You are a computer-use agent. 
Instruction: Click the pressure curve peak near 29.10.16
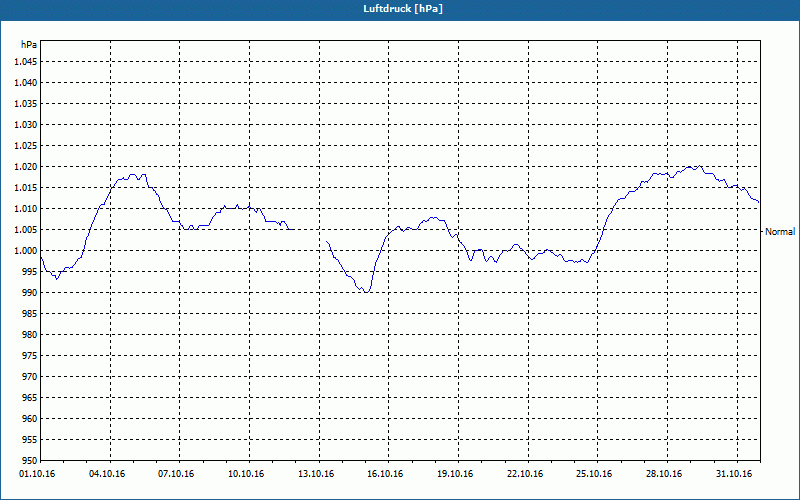click(x=700, y=166)
